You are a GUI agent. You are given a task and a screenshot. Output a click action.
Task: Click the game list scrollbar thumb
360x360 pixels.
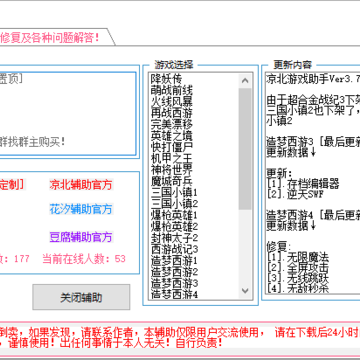[245, 149]
